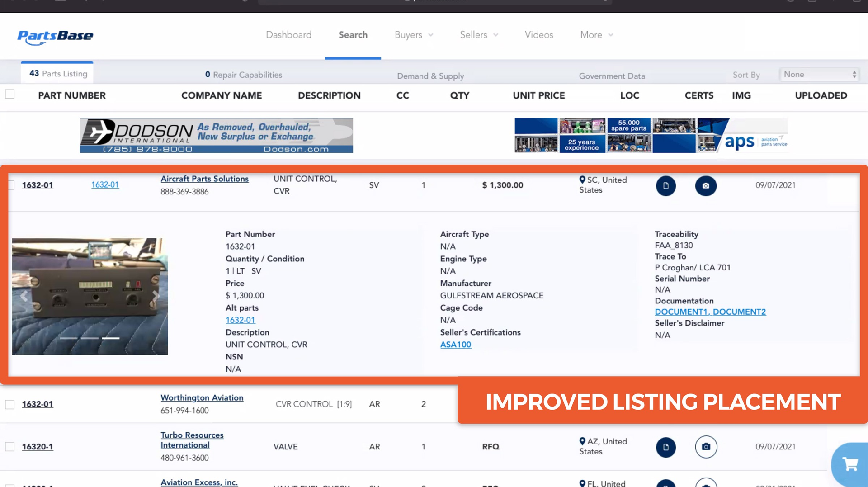
Task: Open certs document icon for Turbo Resources row
Action: (665, 447)
